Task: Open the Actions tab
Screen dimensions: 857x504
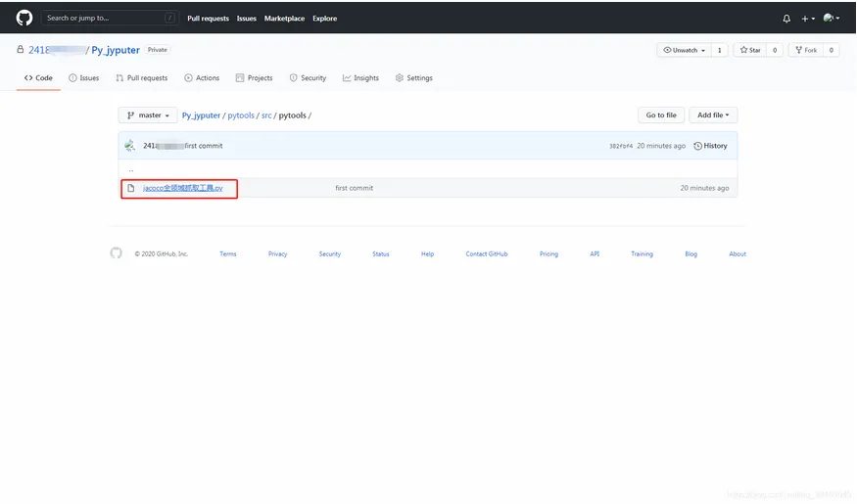Action: tap(202, 78)
